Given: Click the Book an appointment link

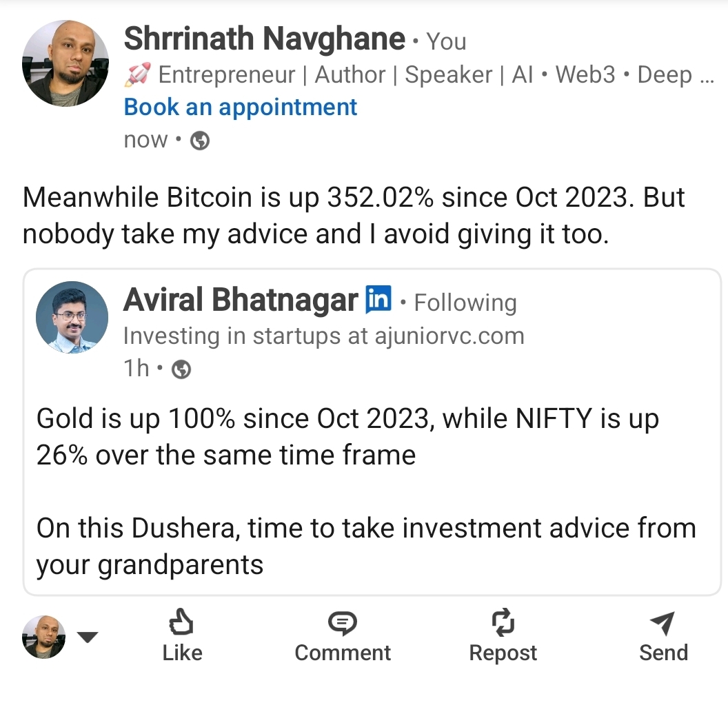Looking at the screenshot, I should (241, 108).
